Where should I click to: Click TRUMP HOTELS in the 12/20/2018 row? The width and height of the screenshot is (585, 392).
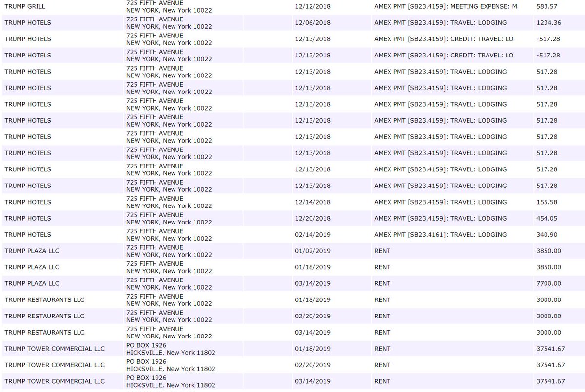pyautogui.click(x=28, y=219)
